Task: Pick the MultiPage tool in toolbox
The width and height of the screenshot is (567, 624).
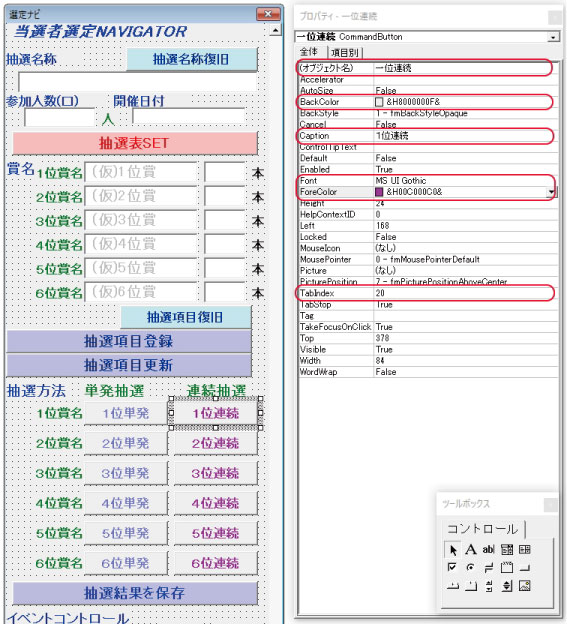Action: pos(471,585)
